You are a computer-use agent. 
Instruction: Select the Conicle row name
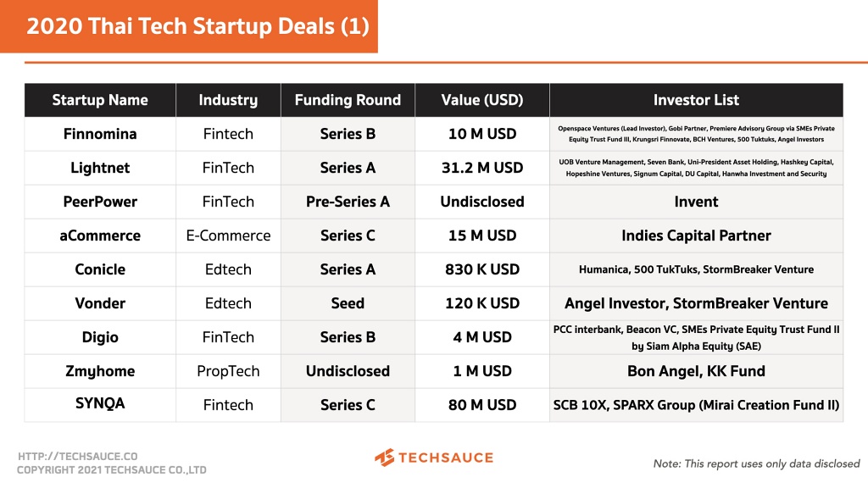[100, 269]
